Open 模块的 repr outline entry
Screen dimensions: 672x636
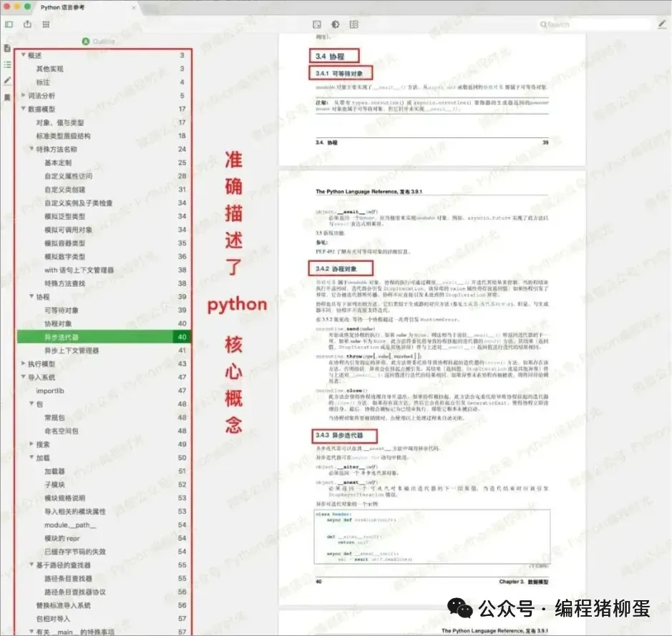tap(62, 539)
